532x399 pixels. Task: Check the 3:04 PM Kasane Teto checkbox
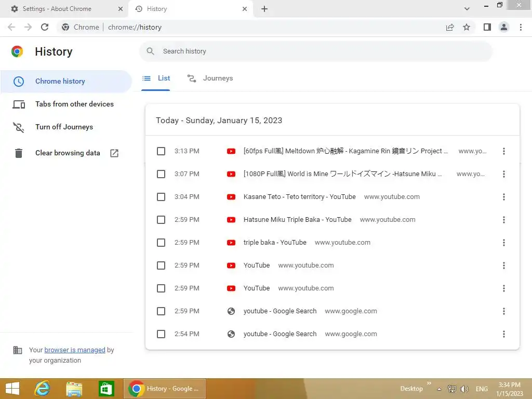coord(161,197)
